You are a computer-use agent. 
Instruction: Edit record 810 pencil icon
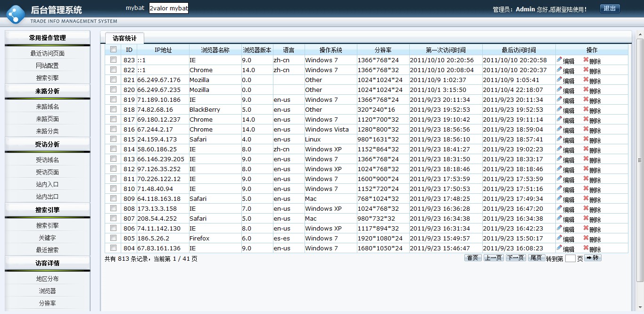point(560,188)
